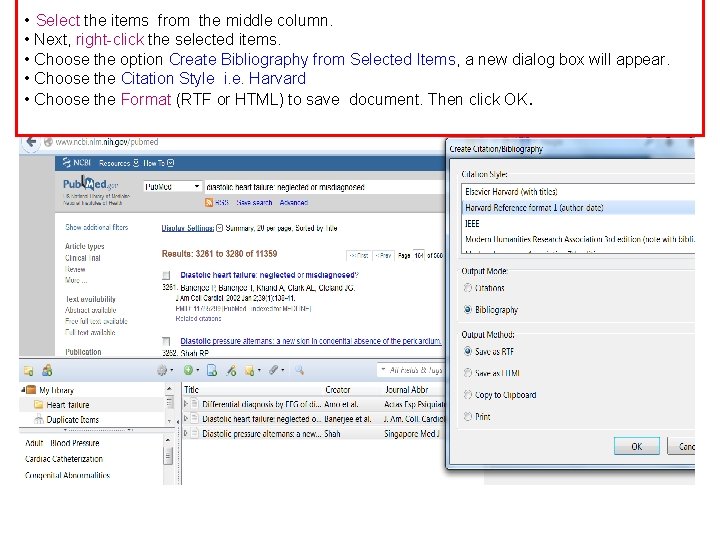This screenshot has width=720, height=540.
Task: Expand the Diastolic pressure alternans item row
Action: click(x=186, y=433)
